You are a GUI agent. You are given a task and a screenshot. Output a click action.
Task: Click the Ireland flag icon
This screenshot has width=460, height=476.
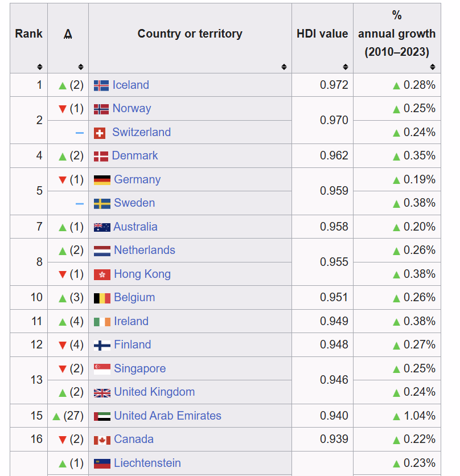pos(102,322)
